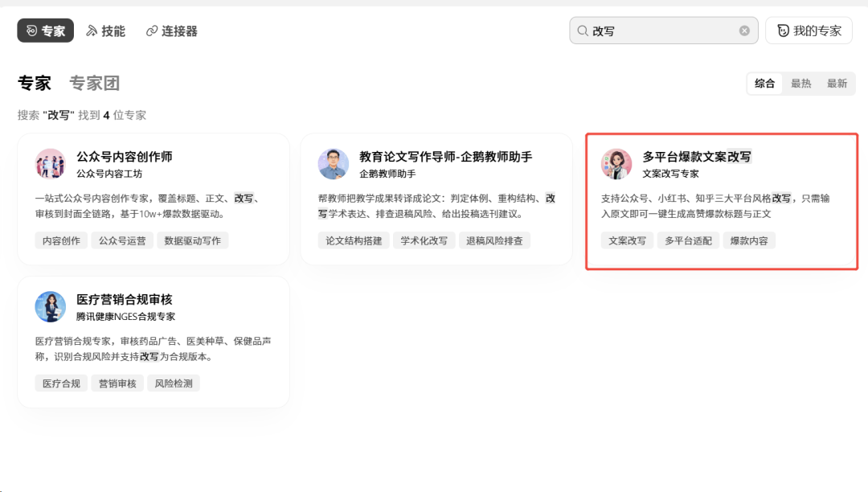This screenshot has width=868, height=492.
Task: Select the 综合 sort option
Action: click(764, 84)
